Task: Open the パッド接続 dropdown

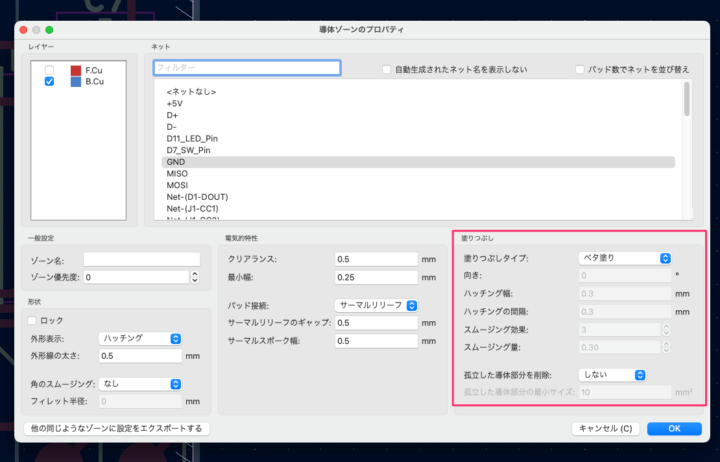Action: click(375, 305)
